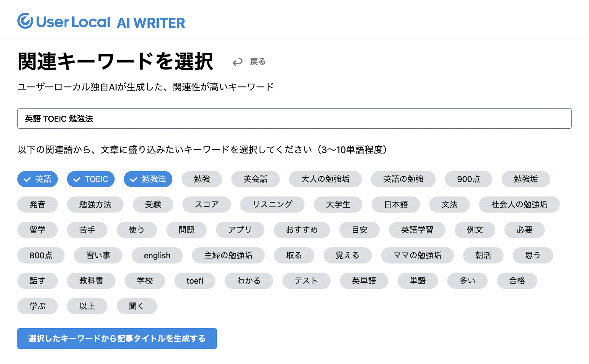Click the 戻る link to go back

258,61
